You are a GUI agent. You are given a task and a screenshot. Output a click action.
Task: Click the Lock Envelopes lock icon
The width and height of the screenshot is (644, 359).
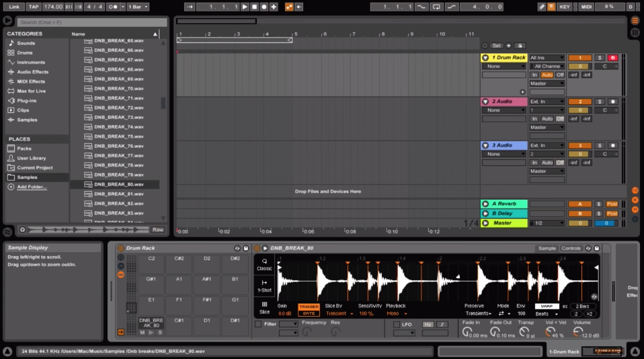click(520, 46)
